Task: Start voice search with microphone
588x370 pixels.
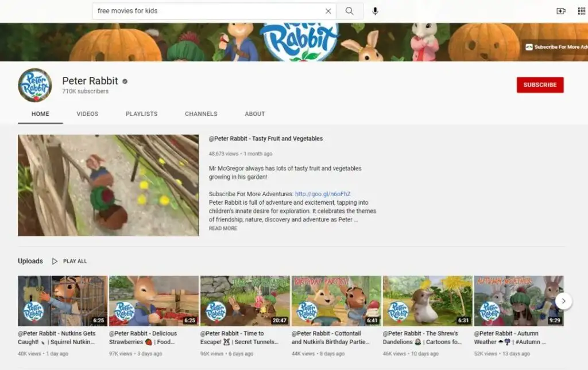Action: click(375, 11)
